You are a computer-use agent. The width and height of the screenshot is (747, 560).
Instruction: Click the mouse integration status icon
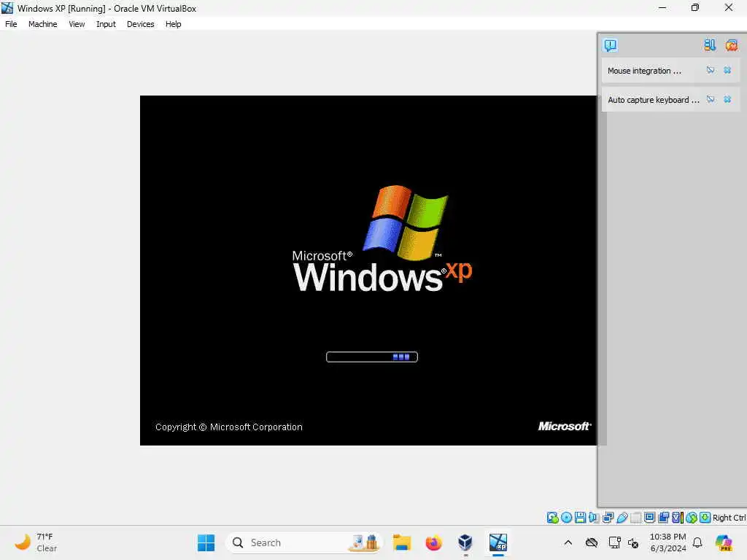(692, 518)
